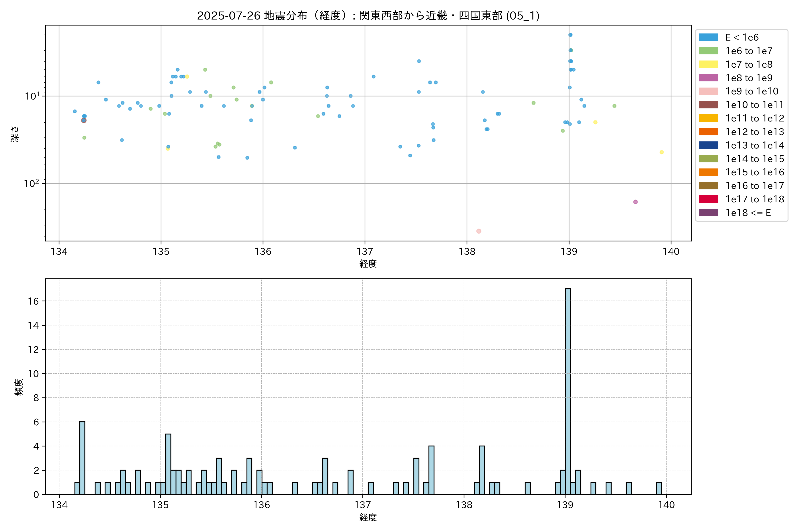Click the pink scatter point at the plot bottom

[x=479, y=231]
